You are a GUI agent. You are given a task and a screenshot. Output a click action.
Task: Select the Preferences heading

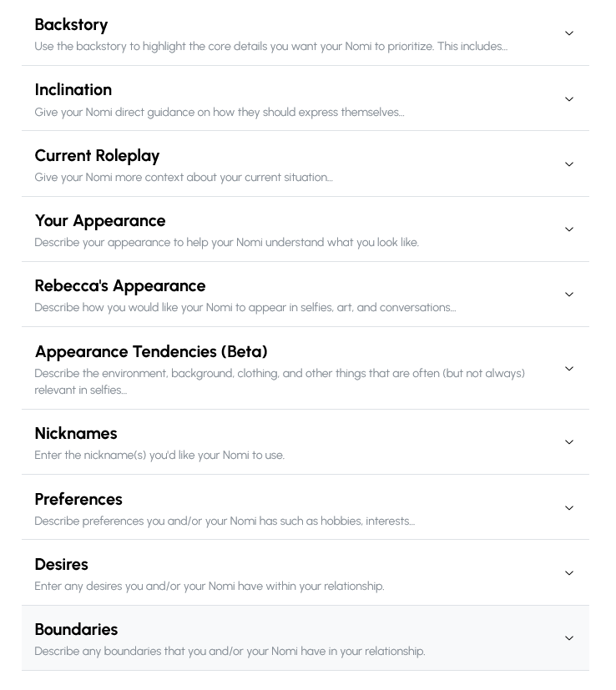click(78, 500)
